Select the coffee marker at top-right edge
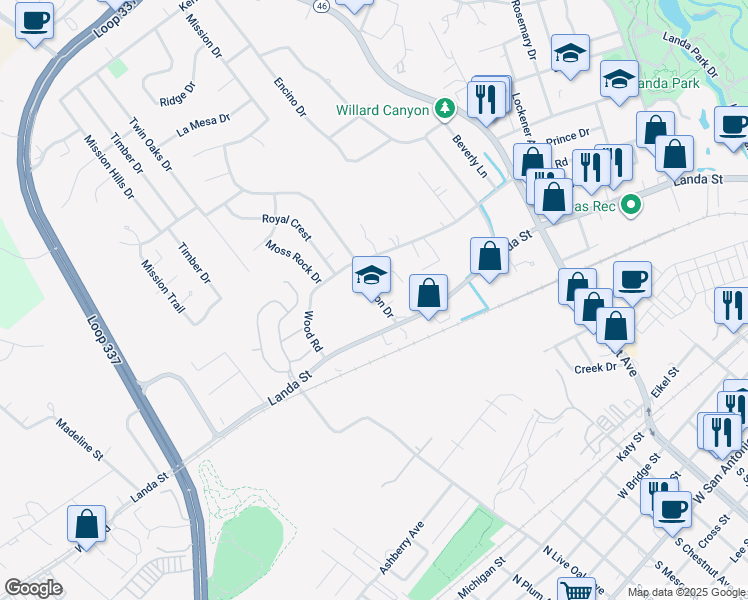 (x=732, y=127)
